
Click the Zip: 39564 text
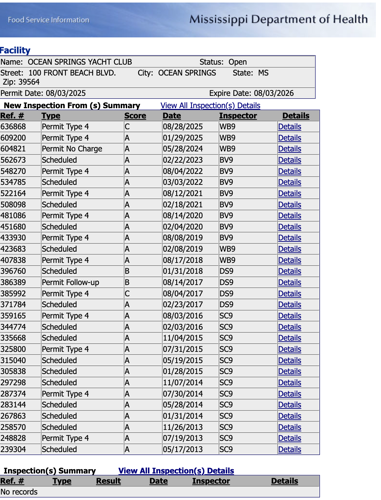[21, 82]
